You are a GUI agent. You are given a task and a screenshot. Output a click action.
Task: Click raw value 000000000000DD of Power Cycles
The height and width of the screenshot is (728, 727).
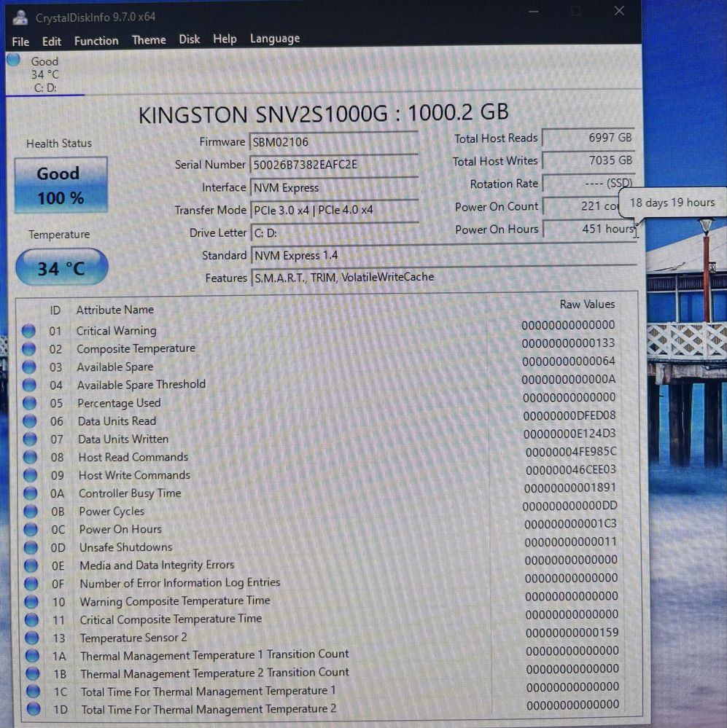[570, 506]
